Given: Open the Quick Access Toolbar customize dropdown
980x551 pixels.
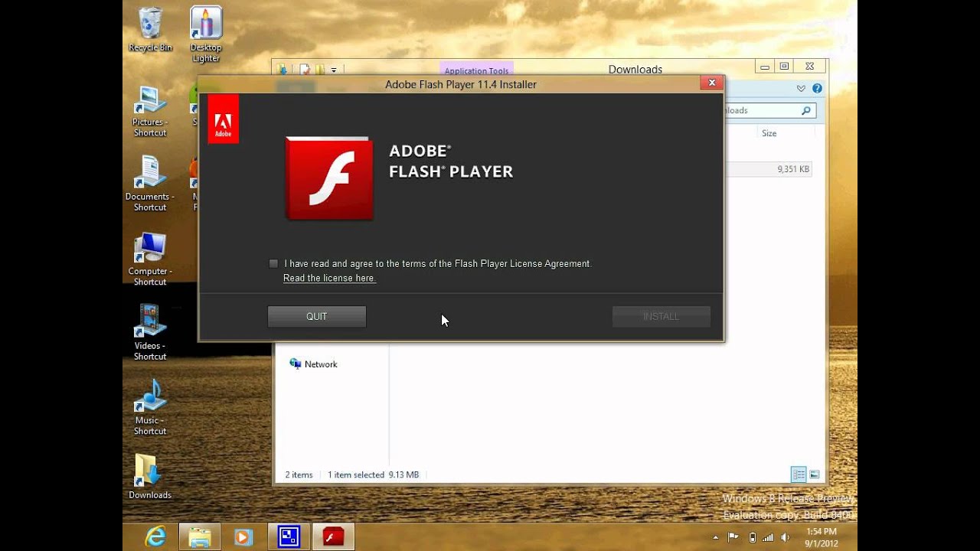Looking at the screenshot, I should [x=334, y=70].
